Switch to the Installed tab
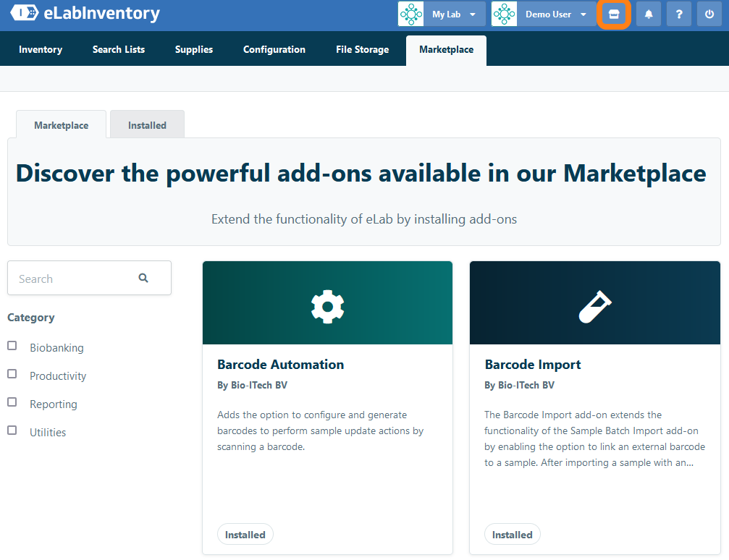Viewport: 729px width, 560px height. pyautogui.click(x=147, y=125)
